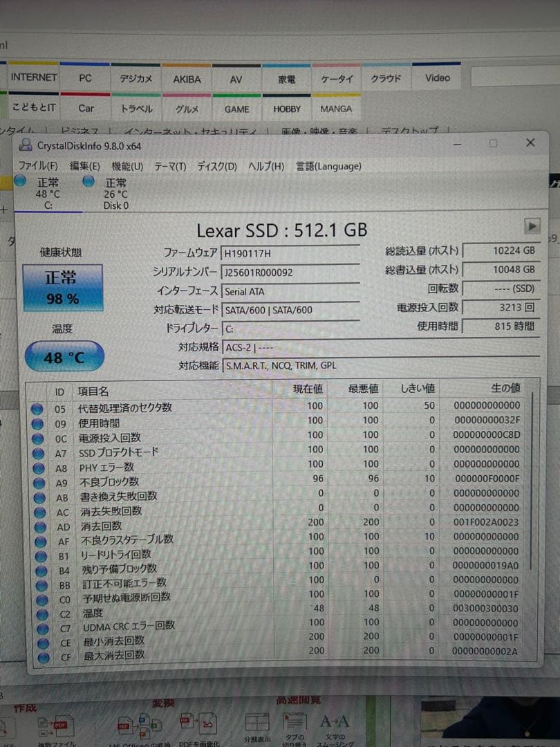Open the ディスク(D) menu
Viewport: 560px width, 747px height.
coord(216,166)
